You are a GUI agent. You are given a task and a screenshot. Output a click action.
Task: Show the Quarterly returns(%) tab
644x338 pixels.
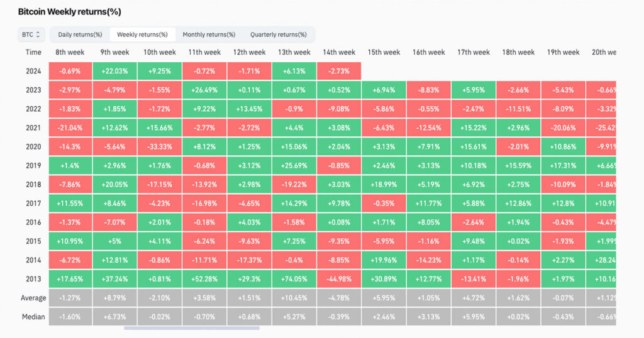click(x=278, y=35)
